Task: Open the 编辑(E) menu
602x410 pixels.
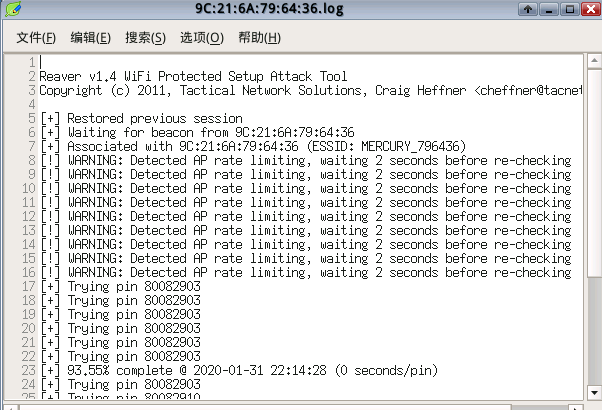Action: (90, 38)
